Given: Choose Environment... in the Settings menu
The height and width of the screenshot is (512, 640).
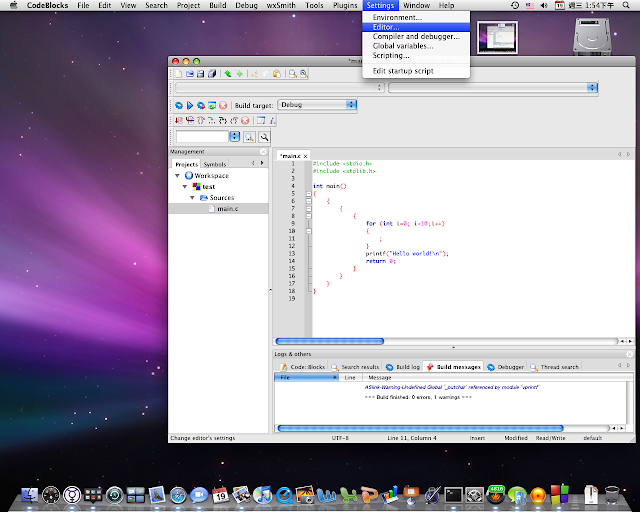Looking at the screenshot, I should coord(416,18).
